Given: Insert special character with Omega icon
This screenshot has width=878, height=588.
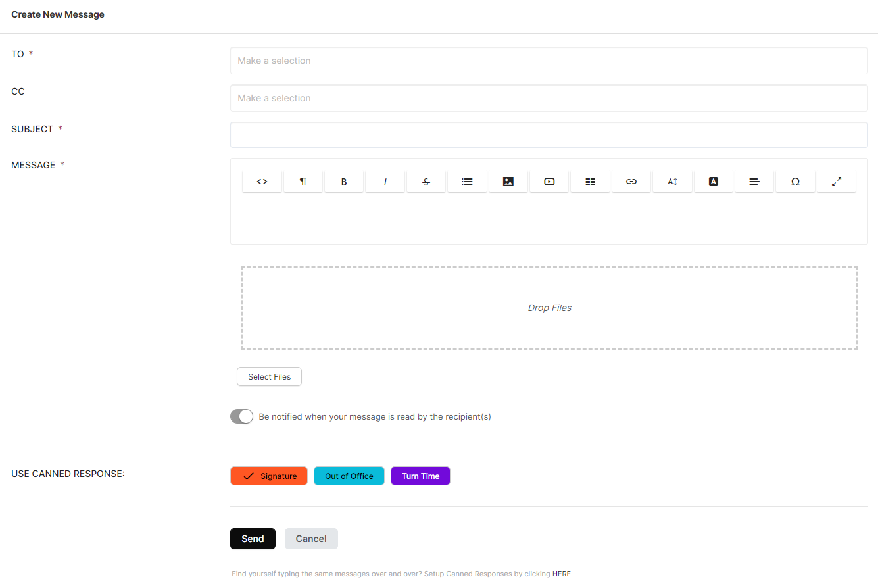Looking at the screenshot, I should click(795, 182).
